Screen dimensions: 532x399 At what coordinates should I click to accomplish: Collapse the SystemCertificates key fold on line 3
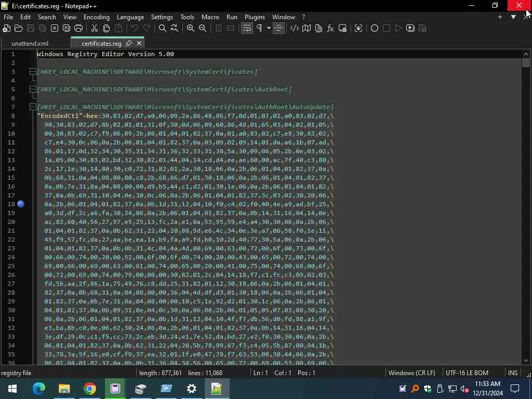coord(33,72)
